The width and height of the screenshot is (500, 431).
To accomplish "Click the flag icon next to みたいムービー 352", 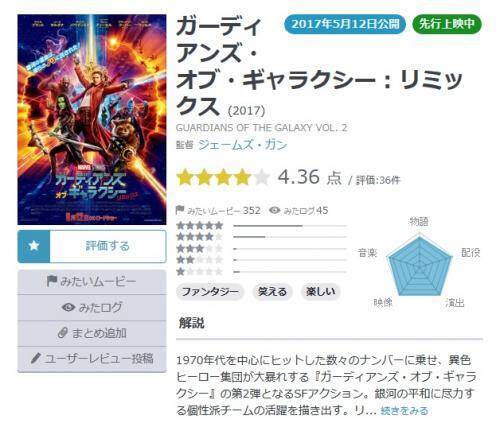I will [x=180, y=210].
